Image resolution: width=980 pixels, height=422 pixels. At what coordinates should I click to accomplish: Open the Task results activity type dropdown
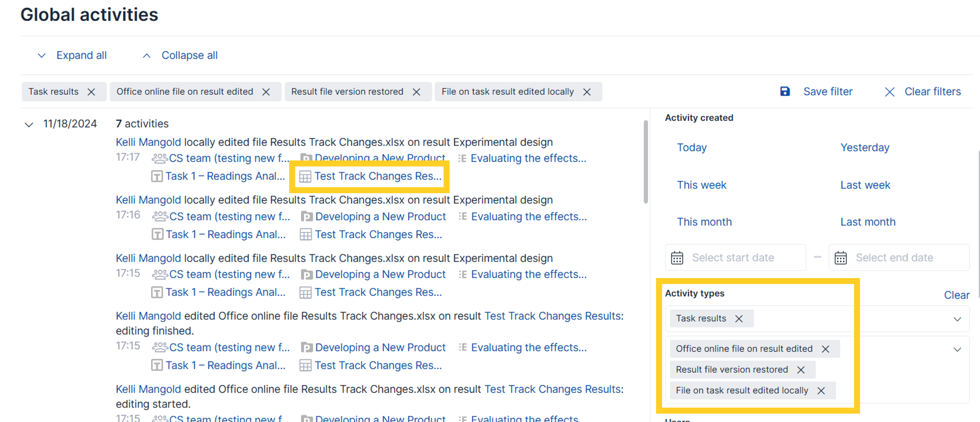point(957,319)
